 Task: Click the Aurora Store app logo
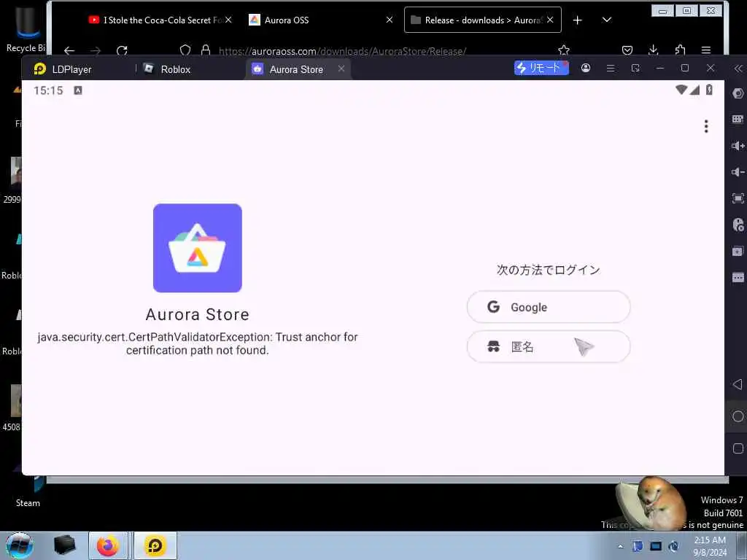(x=197, y=248)
